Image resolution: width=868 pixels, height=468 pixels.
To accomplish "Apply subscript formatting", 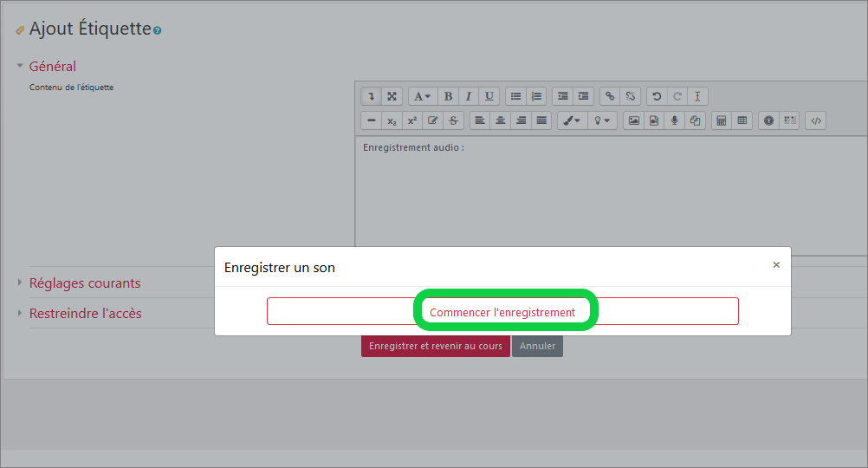I will pyautogui.click(x=392, y=120).
